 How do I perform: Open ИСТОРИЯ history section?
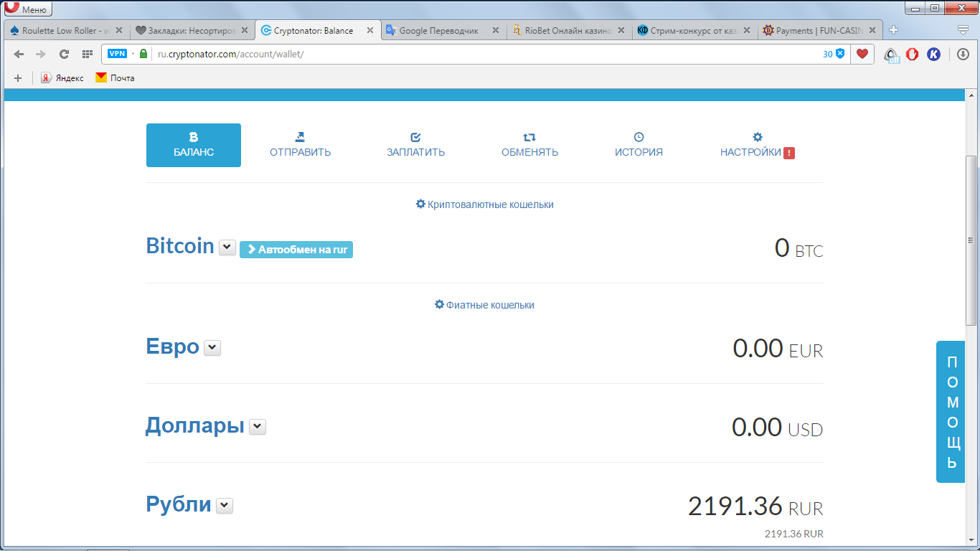(x=639, y=145)
